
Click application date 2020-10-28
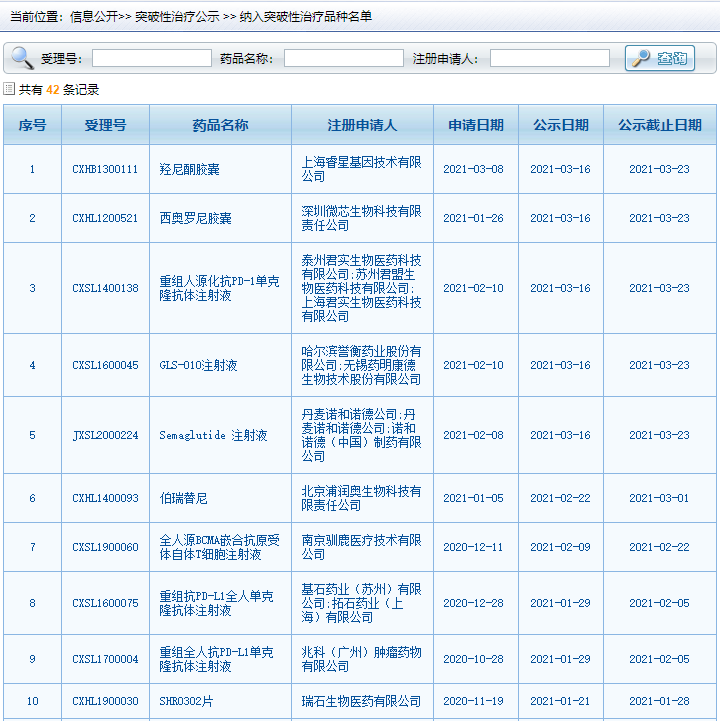(473, 659)
